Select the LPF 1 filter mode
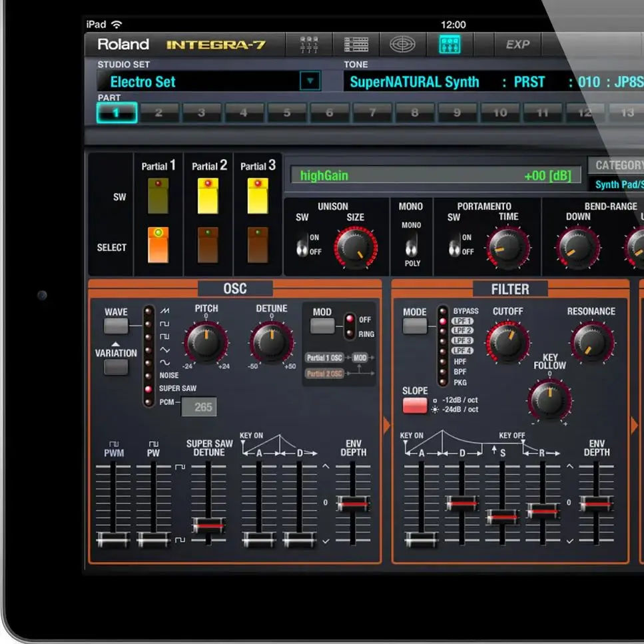644x644 pixels. (x=462, y=321)
